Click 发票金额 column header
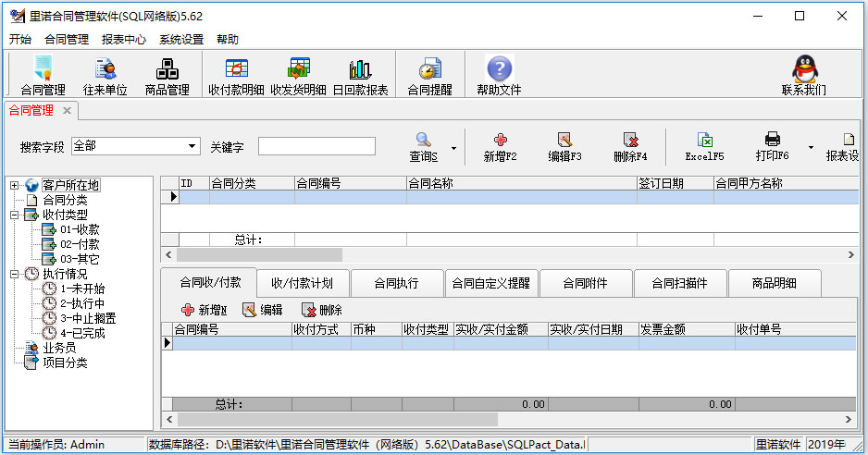The width and height of the screenshot is (868, 455). click(x=687, y=329)
